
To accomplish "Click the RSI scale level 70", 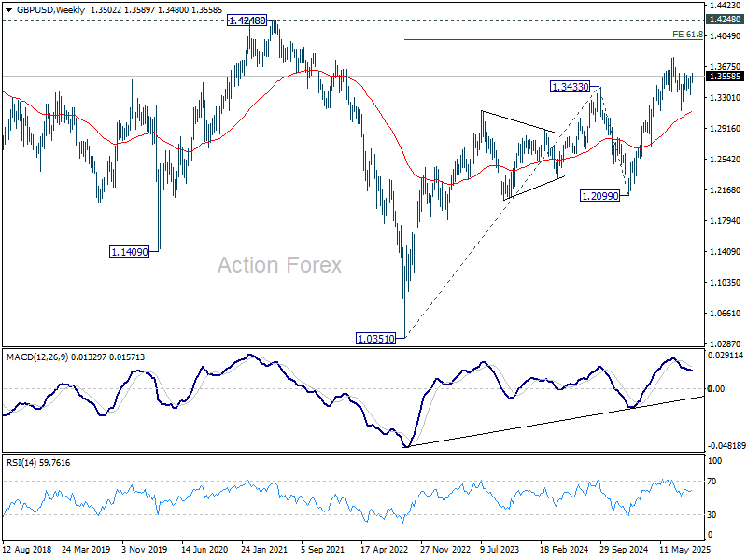I will [712, 482].
